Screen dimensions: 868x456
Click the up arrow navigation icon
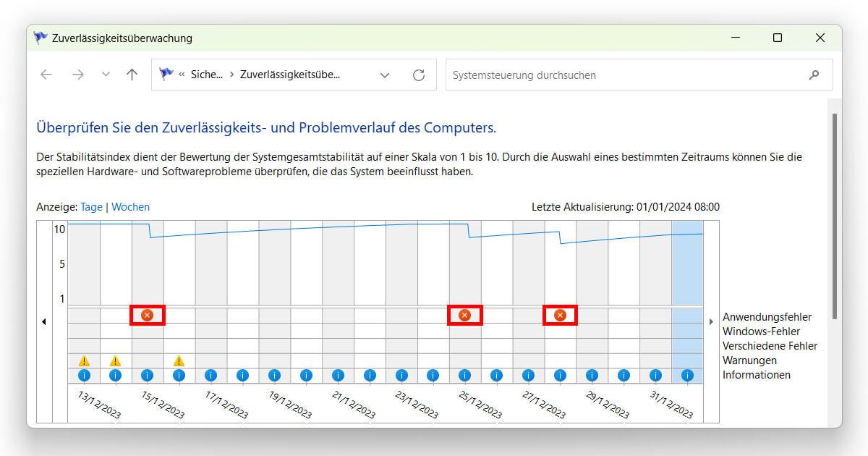pos(132,74)
